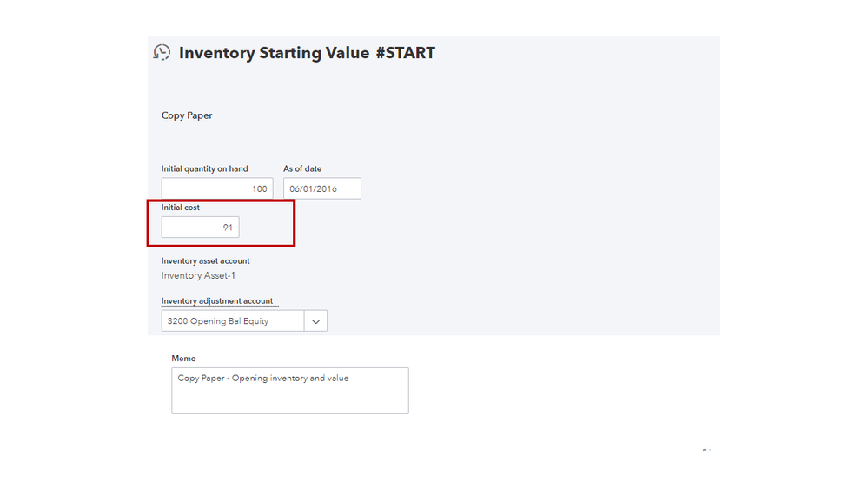
Task: Select the 3200 Opening Bal Equity text
Action: (x=218, y=321)
